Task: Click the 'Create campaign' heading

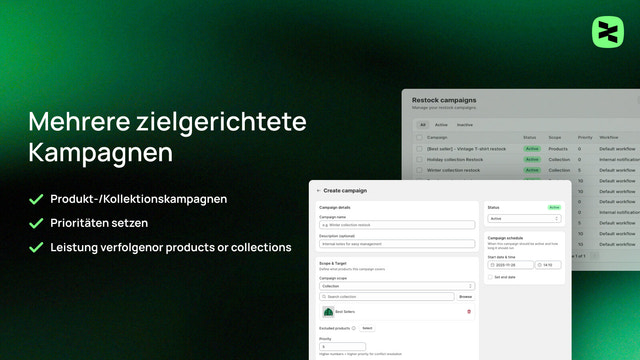Action: [345, 191]
